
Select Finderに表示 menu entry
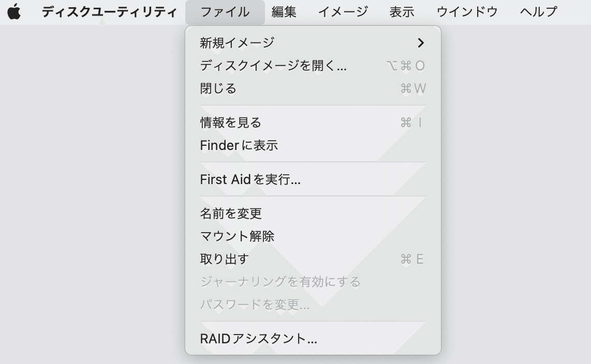click(x=239, y=145)
